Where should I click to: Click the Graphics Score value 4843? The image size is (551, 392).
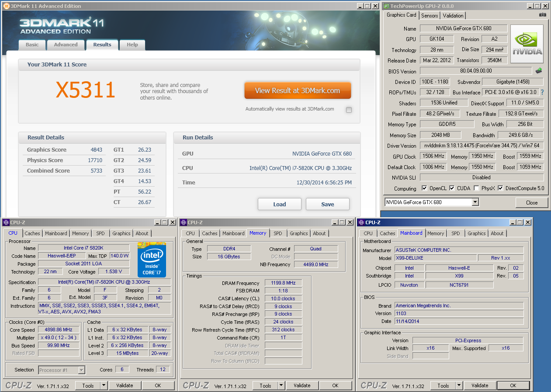(x=96, y=150)
